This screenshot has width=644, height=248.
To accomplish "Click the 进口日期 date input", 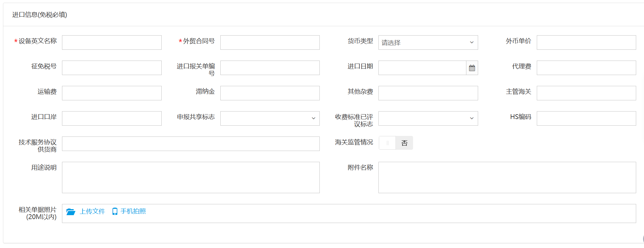I will [x=422, y=68].
